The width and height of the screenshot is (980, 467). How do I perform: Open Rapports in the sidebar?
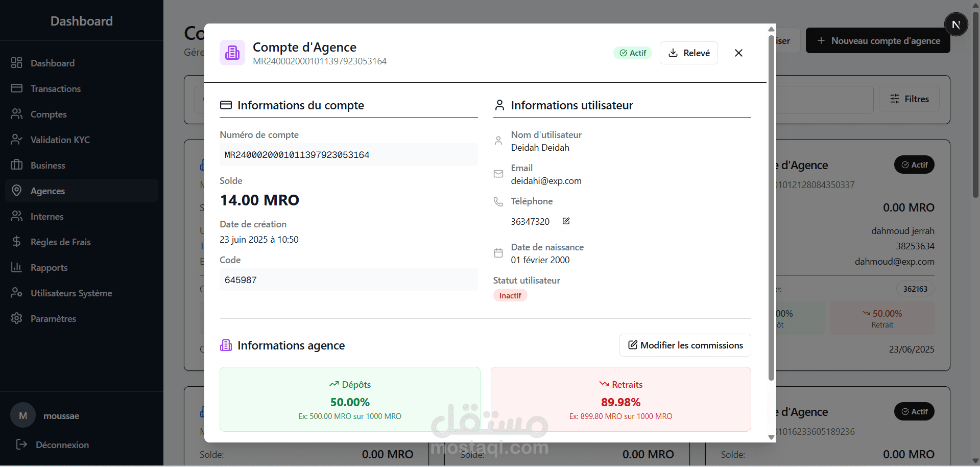(82, 267)
